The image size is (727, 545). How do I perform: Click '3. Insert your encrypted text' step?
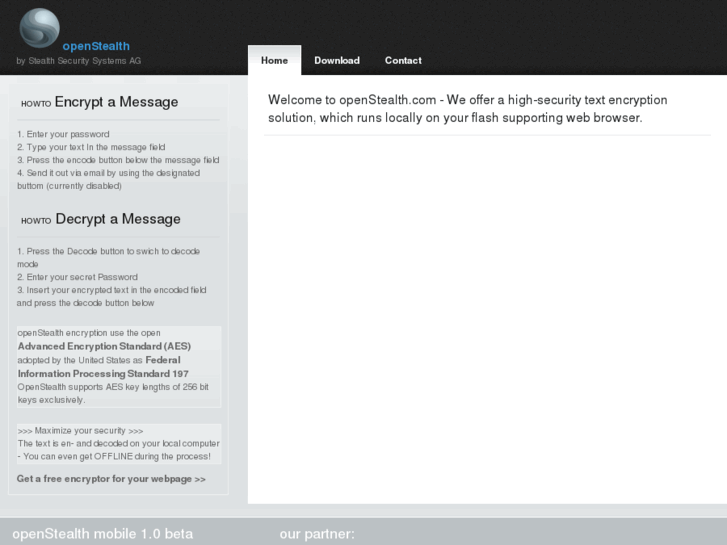click(112, 296)
